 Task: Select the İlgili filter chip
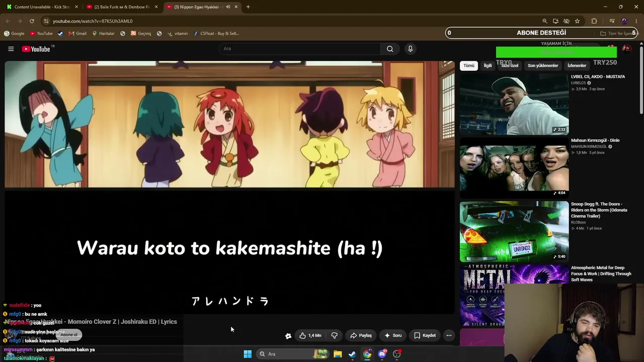tap(488, 66)
